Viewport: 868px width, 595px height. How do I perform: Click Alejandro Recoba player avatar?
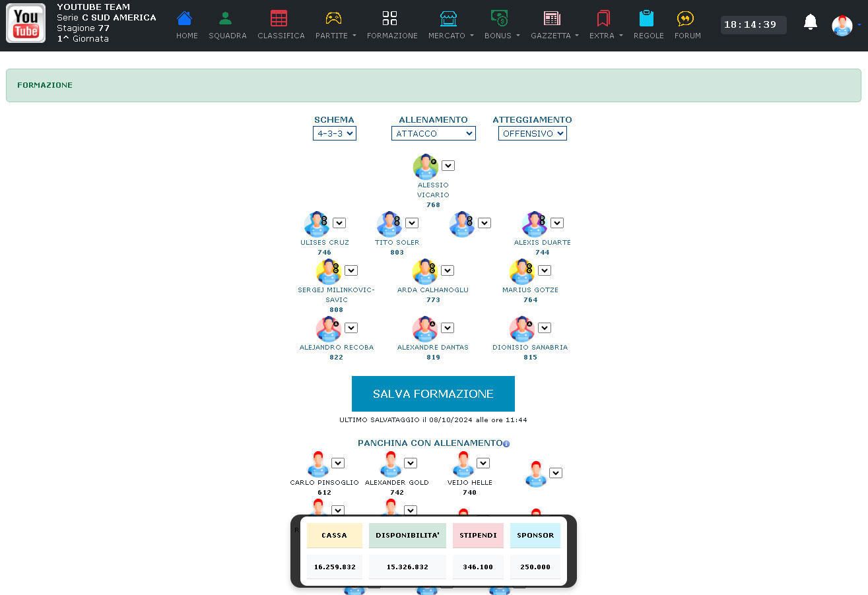click(329, 329)
